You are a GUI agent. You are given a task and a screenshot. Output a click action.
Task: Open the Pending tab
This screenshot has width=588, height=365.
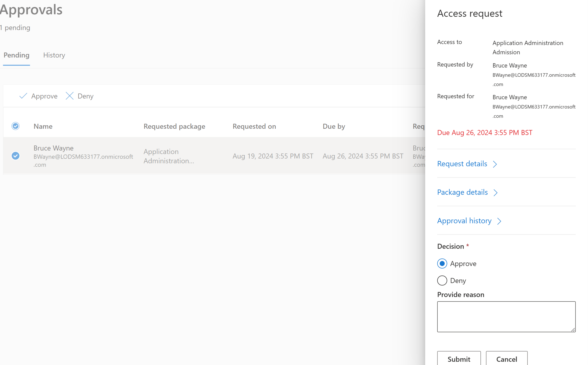pyautogui.click(x=17, y=55)
